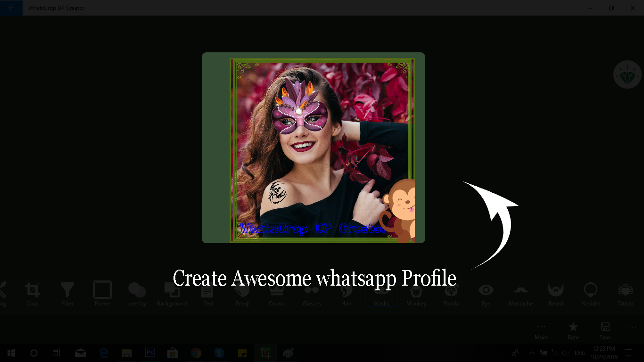Open the Background tool
Viewport: 644px width, 362px height.
coord(172,295)
